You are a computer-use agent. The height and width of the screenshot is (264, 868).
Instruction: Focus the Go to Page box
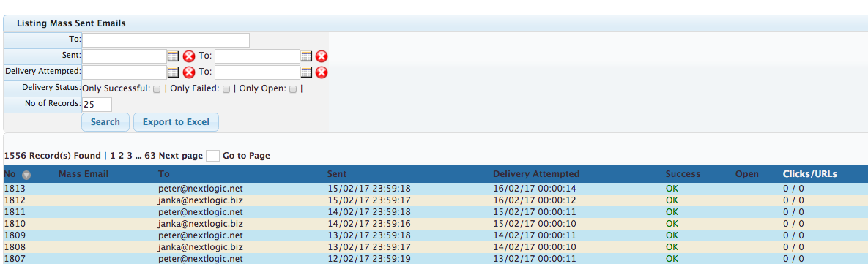212,156
